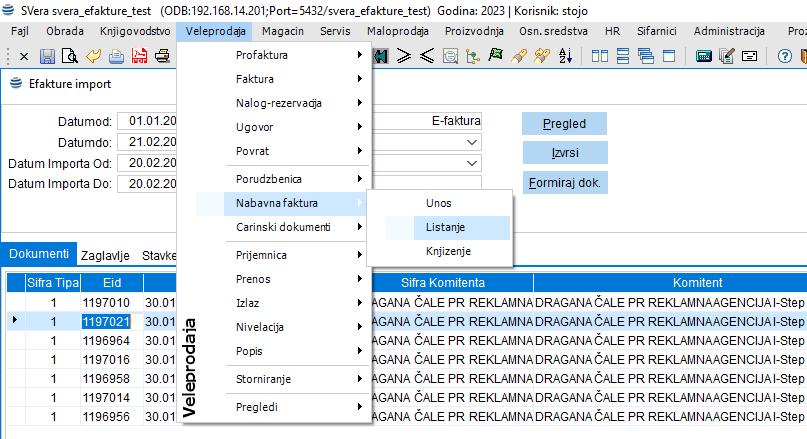
Task: Click the green flag icon
Action: 494,55
